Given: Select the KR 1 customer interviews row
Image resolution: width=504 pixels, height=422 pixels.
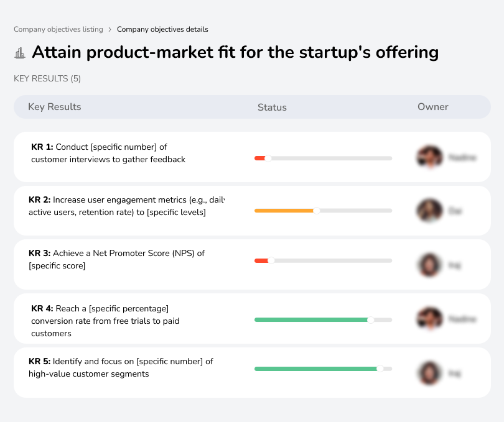Looking at the screenshot, I should pyautogui.click(x=156, y=157).
